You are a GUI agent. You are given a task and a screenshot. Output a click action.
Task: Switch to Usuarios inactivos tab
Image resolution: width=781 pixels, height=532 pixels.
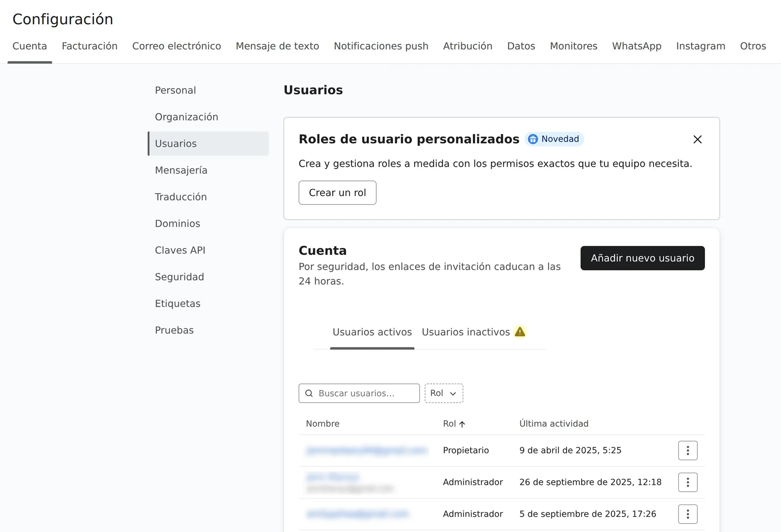466,332
